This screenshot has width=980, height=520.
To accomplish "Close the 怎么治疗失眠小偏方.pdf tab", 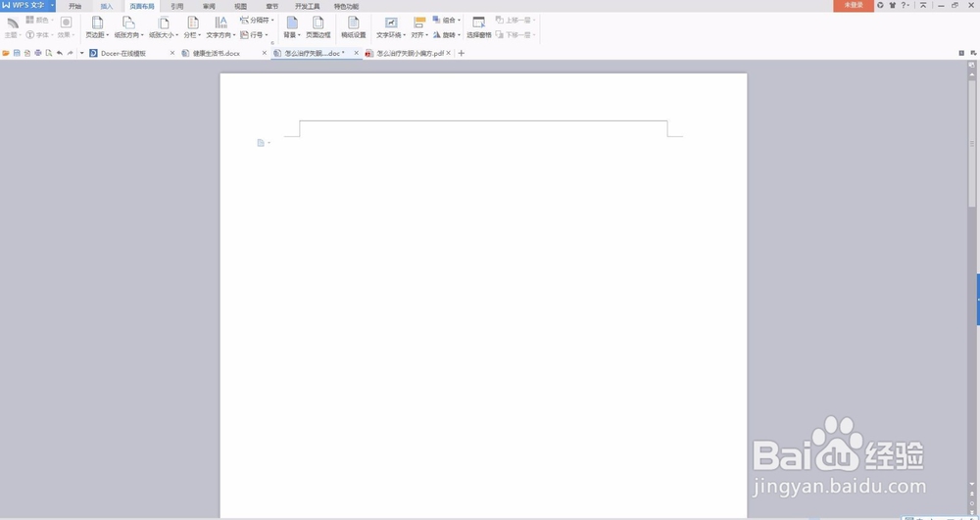I will tap(448, 53).
